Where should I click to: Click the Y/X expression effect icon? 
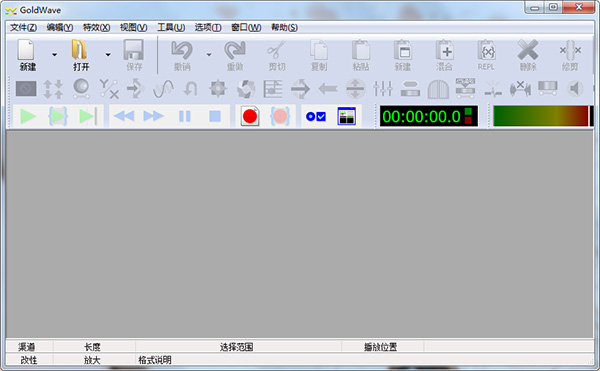pyautogui.click(x=109, y=89)
